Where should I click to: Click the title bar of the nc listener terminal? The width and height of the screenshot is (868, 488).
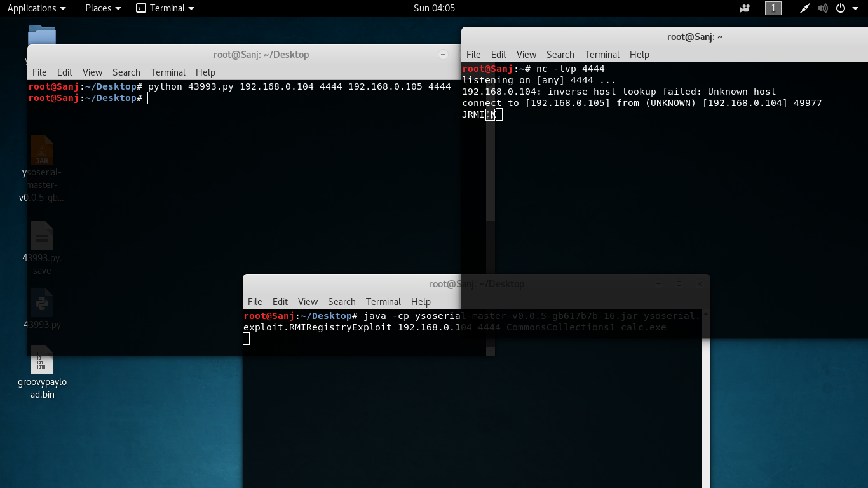[x=665, y=37]
